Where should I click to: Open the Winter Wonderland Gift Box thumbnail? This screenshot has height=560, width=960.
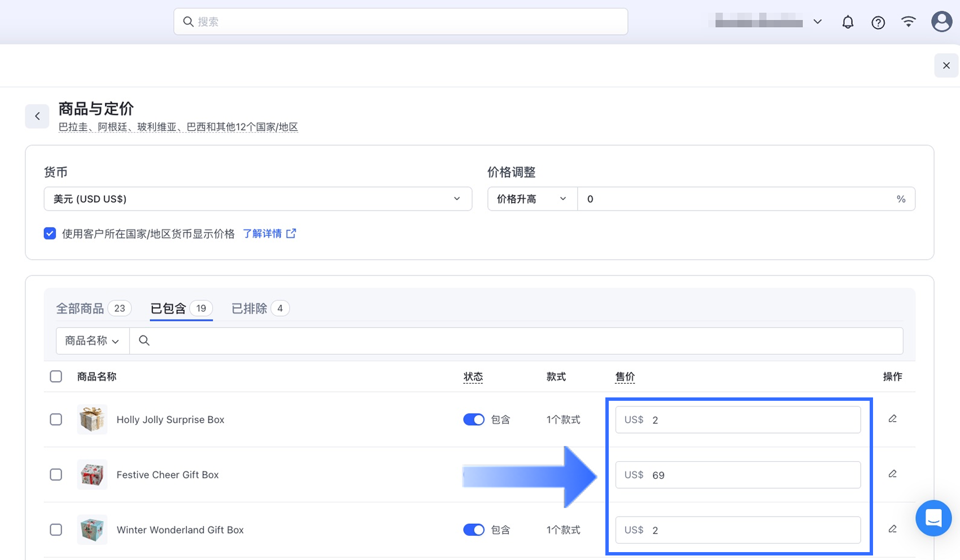tap(92, 530)
